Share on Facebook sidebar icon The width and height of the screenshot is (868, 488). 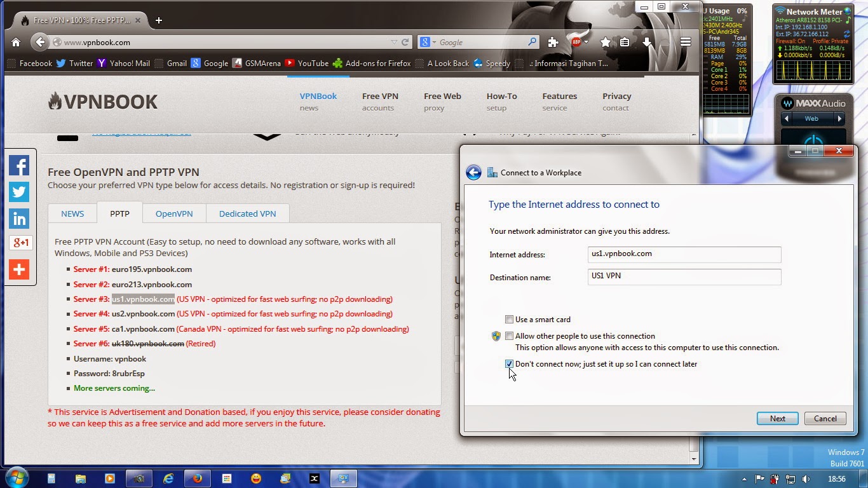click(19, 166)
